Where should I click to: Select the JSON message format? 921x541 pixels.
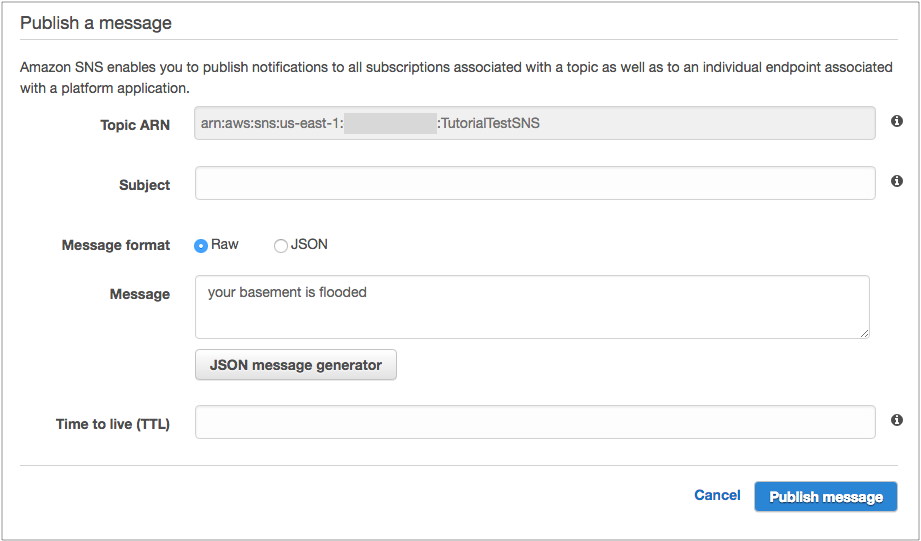click(281, 246)
